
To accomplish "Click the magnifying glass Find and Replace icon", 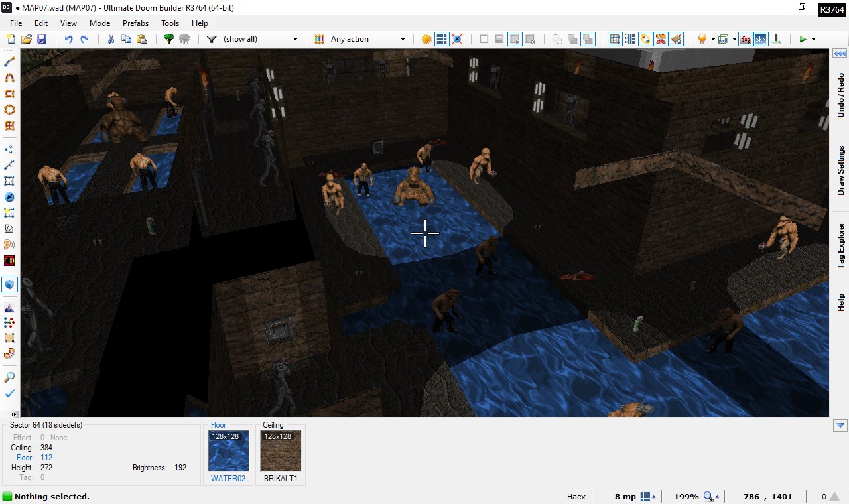I will click(9, 377).
